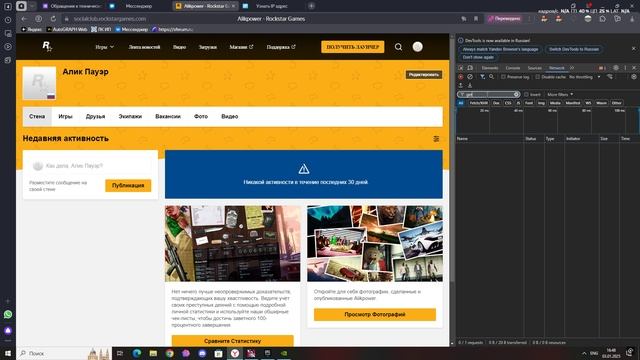Open activity filter settings icon

click(436, 139)
